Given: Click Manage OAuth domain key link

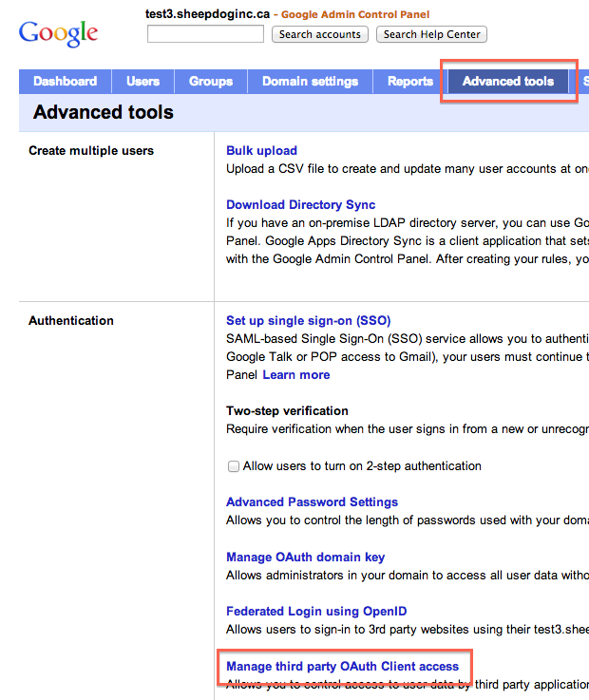Looking at the screenshot, I should (306, 558).
